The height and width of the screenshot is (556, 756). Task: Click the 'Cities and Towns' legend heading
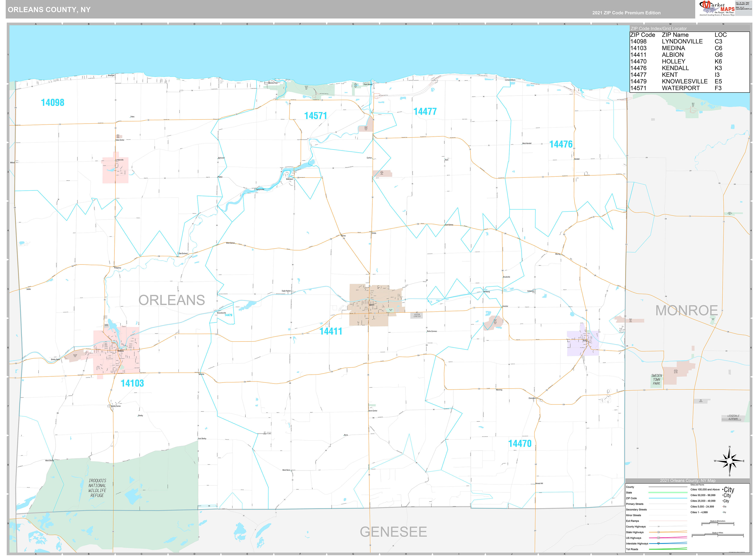[697, 485]
